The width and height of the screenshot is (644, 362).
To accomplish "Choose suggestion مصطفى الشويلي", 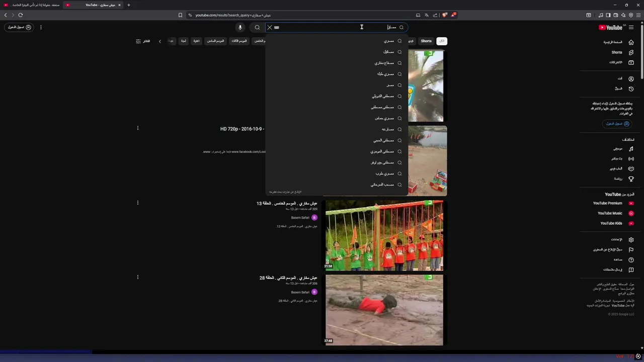I will point(337,96).
